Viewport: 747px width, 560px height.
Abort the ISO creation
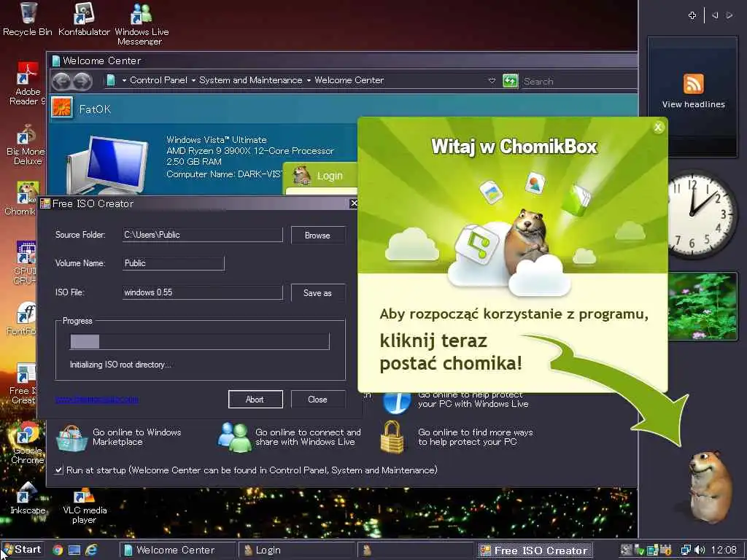point(255,399)
